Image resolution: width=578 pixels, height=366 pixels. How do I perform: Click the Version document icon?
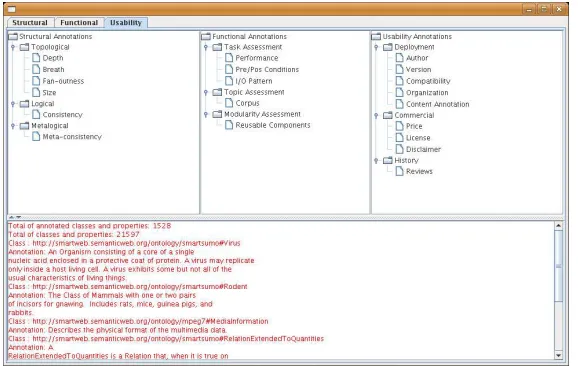[400, 69]
